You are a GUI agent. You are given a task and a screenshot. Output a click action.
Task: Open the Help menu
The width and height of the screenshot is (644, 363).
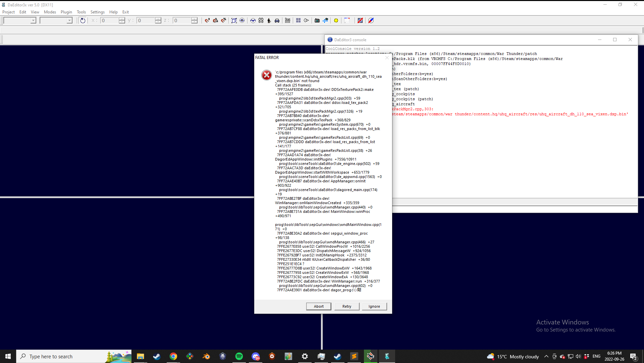pyautogui.click(x=113, y=12)
